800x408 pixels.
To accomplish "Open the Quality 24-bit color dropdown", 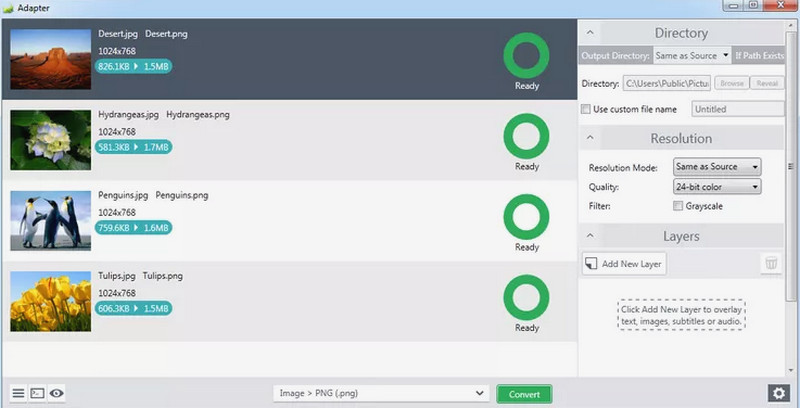I will pyautogui.click(x=716, y=187).
